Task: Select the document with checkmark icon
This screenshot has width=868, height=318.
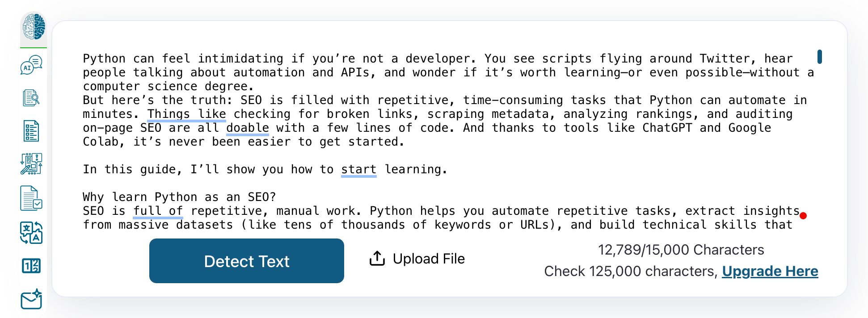Action: click(31, 198)
